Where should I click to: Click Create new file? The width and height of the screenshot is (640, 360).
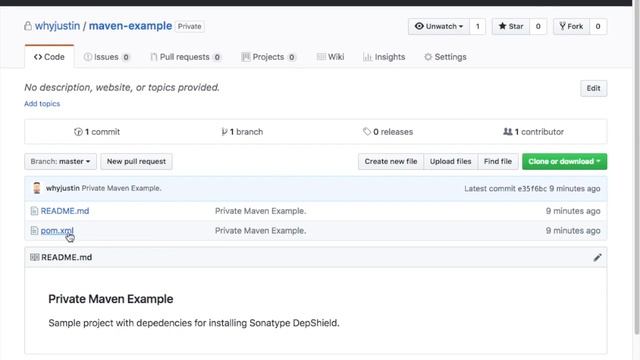click(x=391, y=161)
